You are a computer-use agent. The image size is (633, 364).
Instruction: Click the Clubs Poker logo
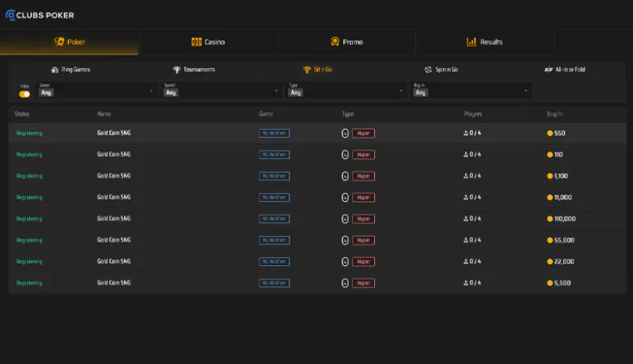click(41, 15)
